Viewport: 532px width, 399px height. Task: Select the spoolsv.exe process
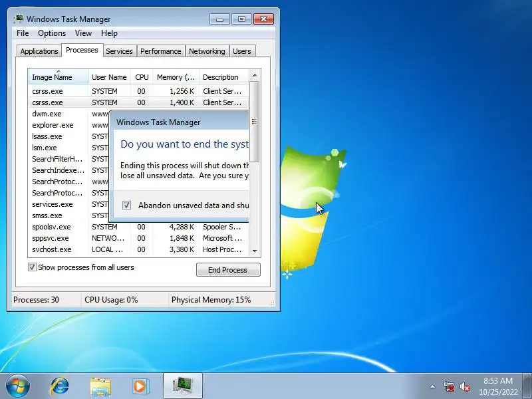coord(138,227)
